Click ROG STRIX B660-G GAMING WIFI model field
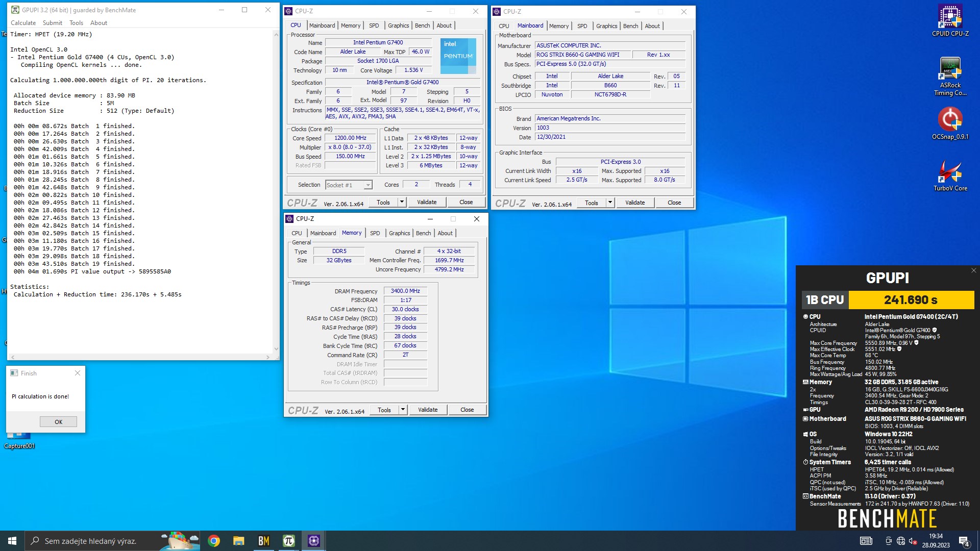 click(582, 55)
